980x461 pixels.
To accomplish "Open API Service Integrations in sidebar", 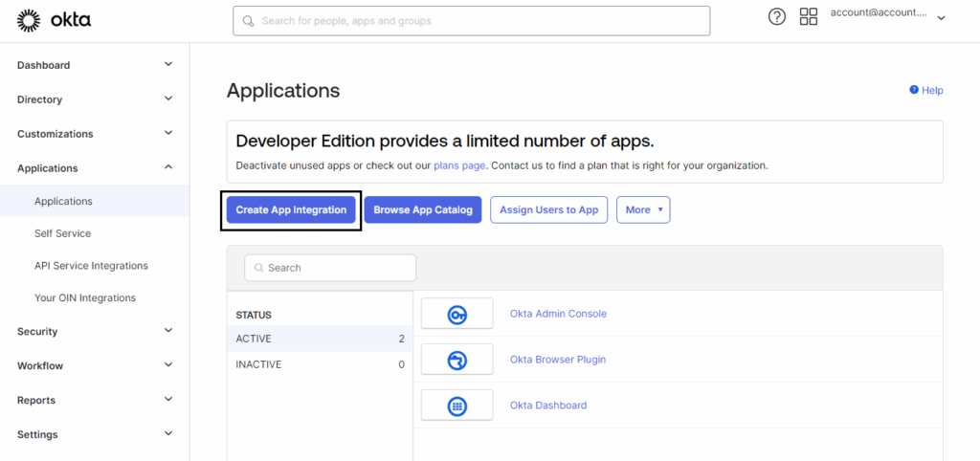I will [91, 266].
